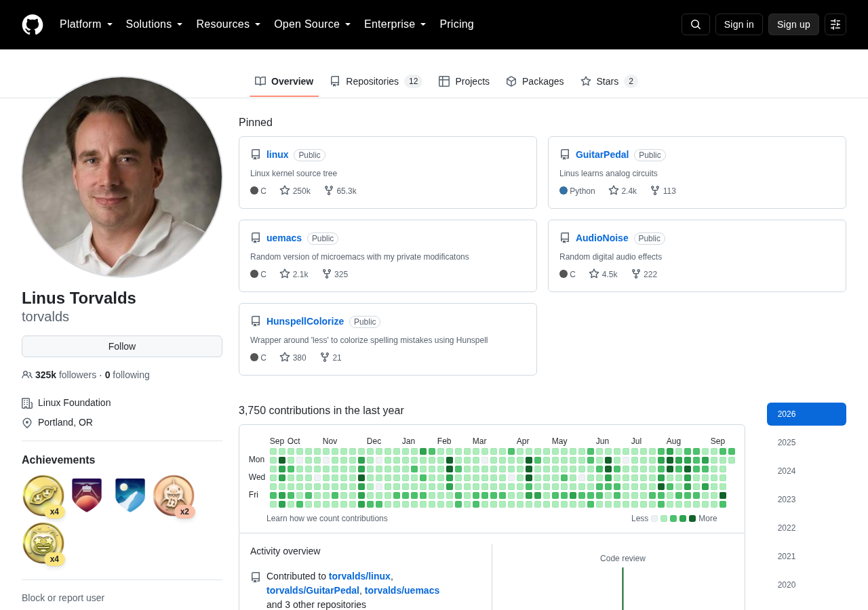Open the AudioNoise repository link

(x=602, y=238)
